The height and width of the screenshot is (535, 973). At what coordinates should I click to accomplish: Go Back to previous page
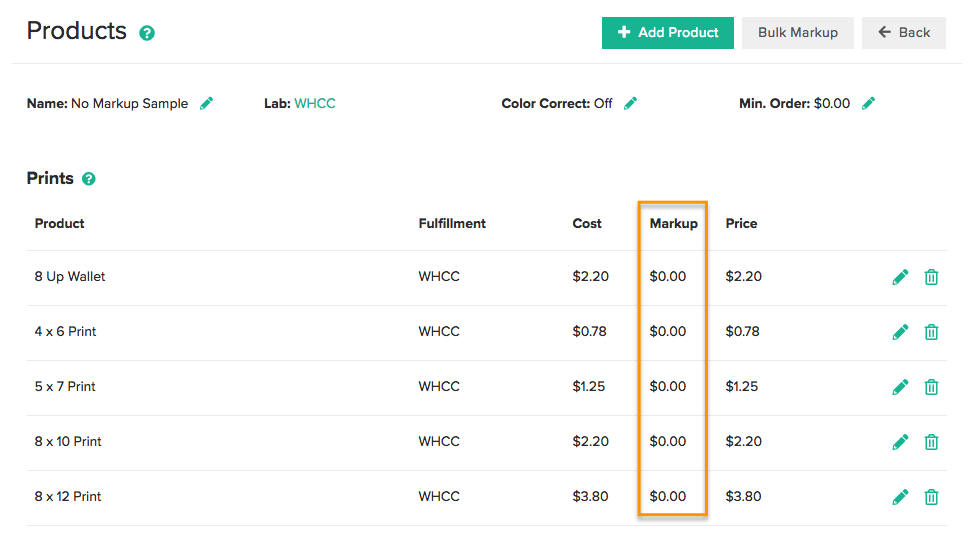904,33
